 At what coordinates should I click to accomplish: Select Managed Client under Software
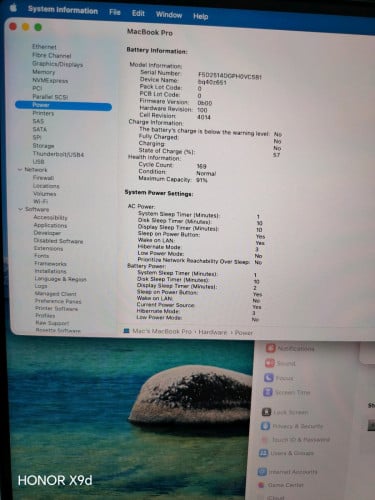(x=56, y=294)
